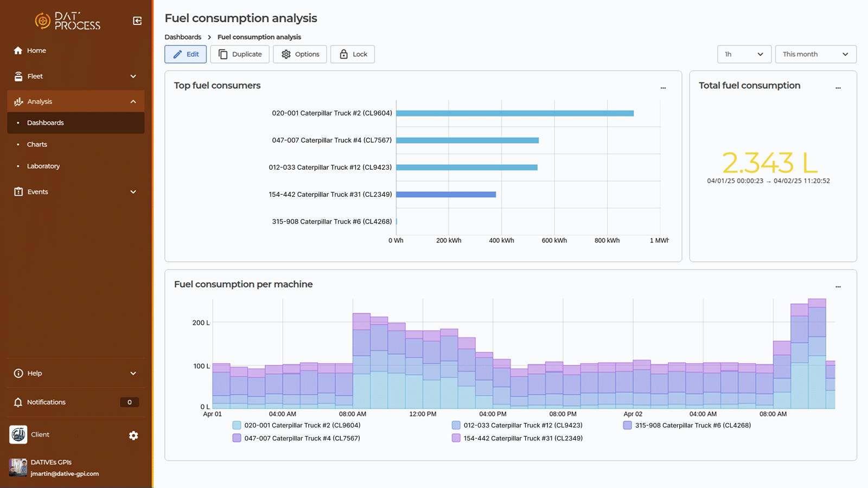Click the Duplicate button
This screenshot has height=488, width=868.
point(240,54)
